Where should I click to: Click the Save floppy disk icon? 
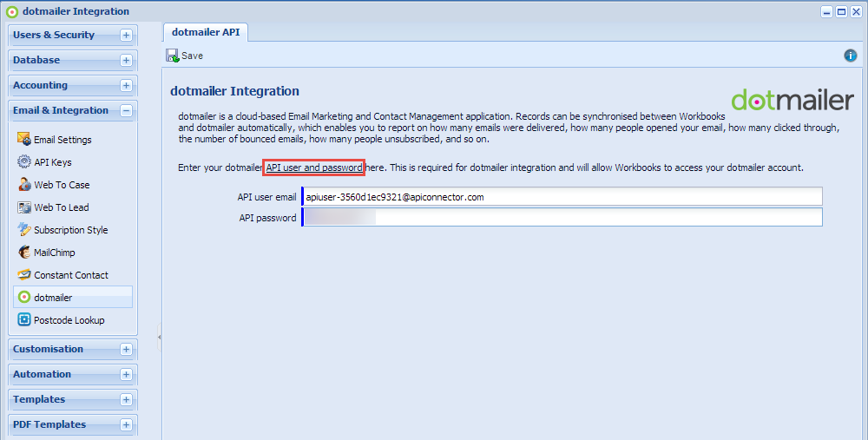pyautogui.click(x=172, y=56)
